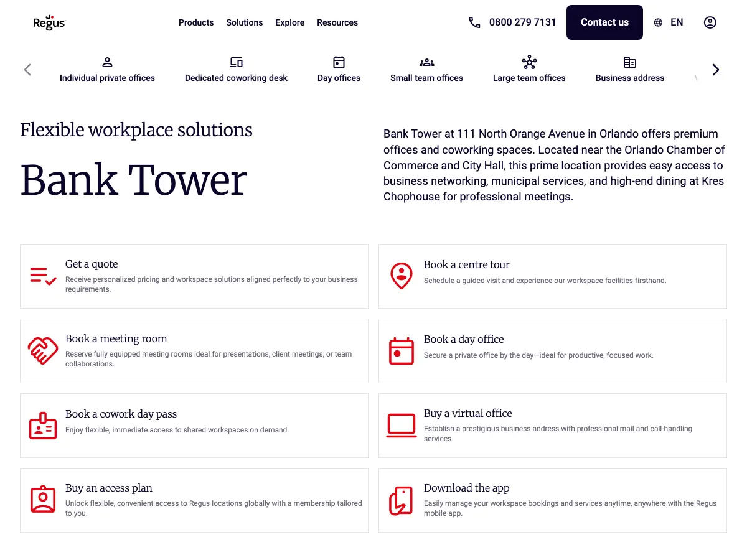
Task: Open the Book a centre tour heading
Action: point(467,264)
